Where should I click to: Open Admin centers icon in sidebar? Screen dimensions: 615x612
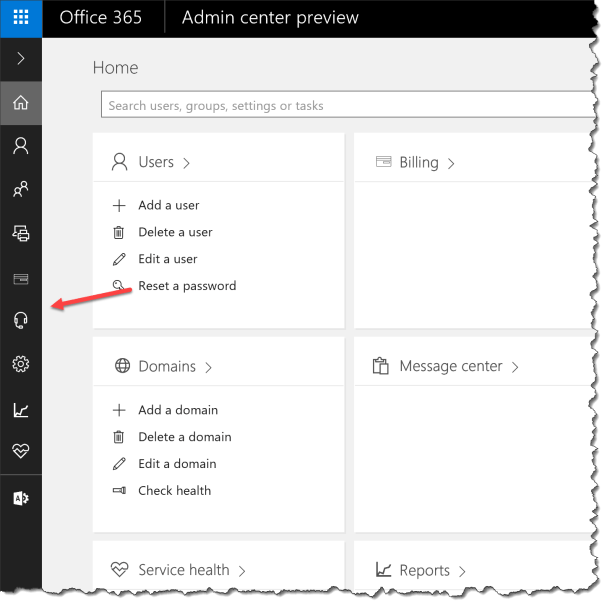click(20, 498)
